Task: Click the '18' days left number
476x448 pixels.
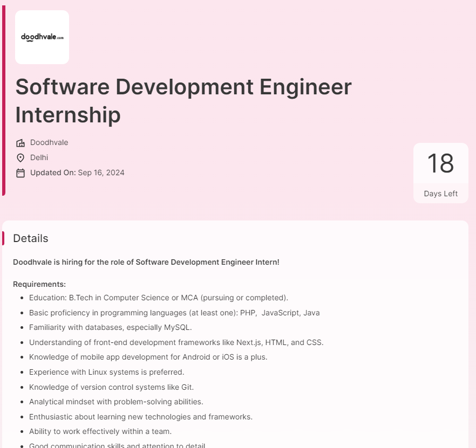Action: (440, 163)
